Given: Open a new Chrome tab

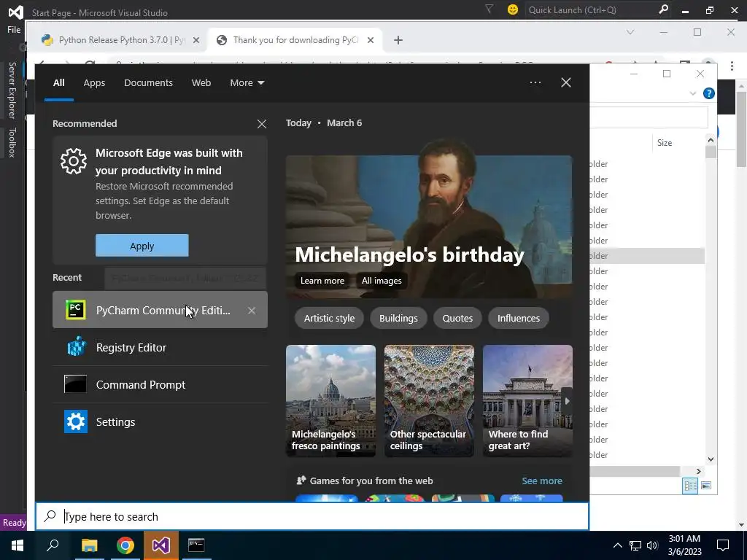Looking at the screenshot, I should 398,41.
